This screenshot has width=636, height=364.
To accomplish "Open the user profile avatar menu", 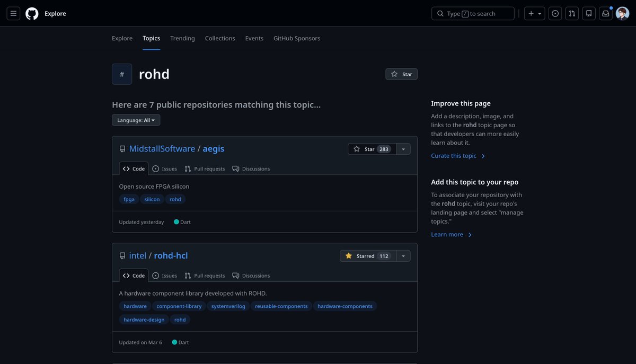I will (622, 14).
